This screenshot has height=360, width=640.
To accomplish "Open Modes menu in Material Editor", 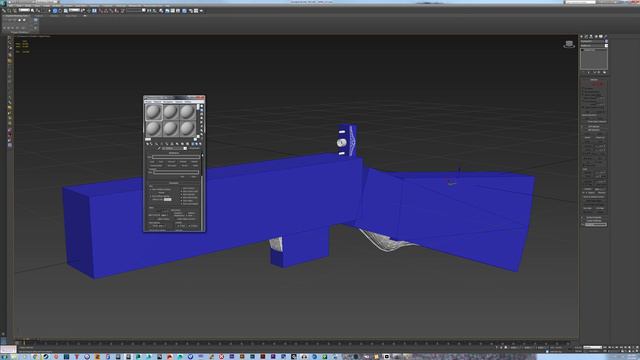I will coord(148,102).
